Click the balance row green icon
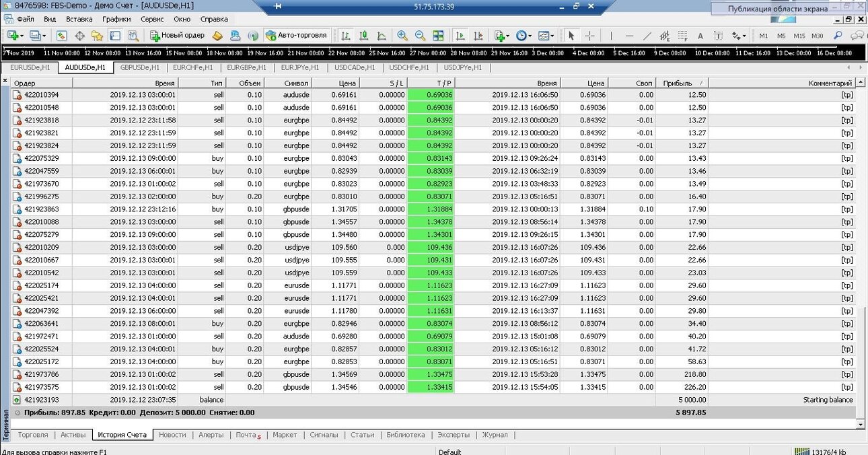Viewport: 868px width, 455px height. pyautogui.click(x=17, y=400)
